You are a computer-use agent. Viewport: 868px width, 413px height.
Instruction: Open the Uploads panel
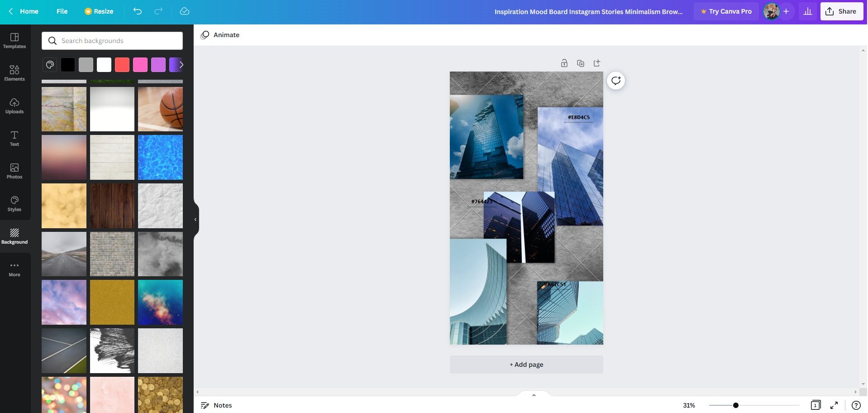[14, 106]
